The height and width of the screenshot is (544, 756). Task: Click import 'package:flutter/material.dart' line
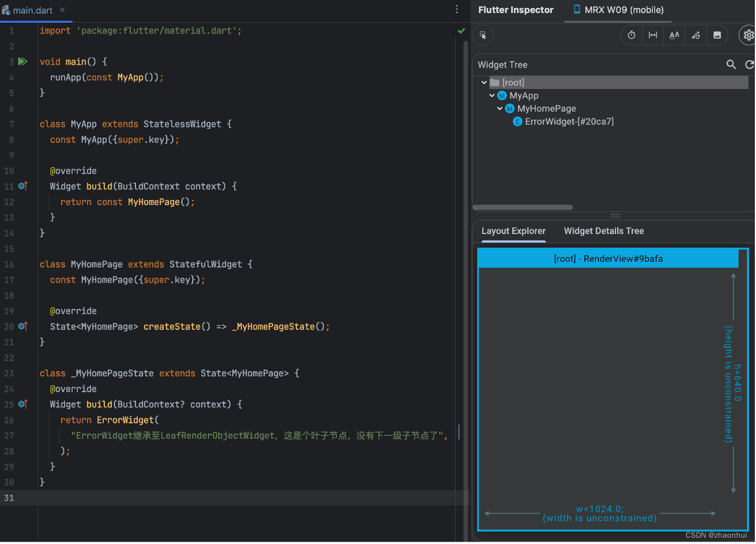[x=141, y=31]
